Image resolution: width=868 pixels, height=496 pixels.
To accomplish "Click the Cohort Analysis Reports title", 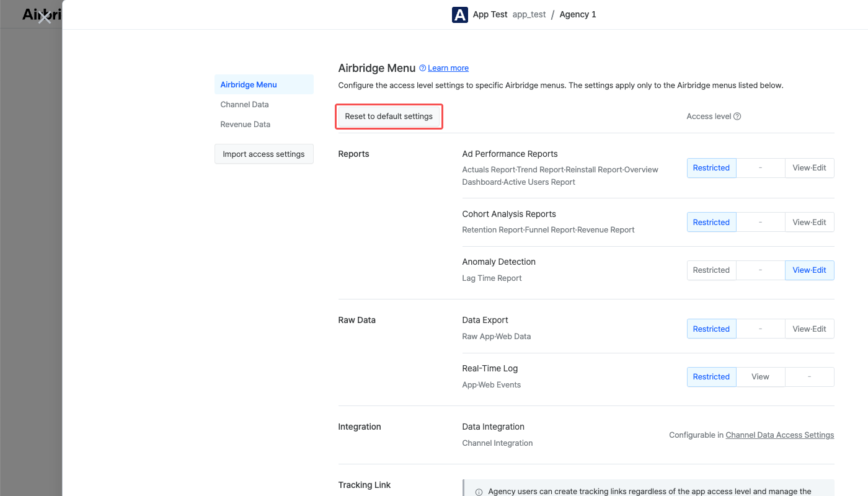I will click(509, 214).
